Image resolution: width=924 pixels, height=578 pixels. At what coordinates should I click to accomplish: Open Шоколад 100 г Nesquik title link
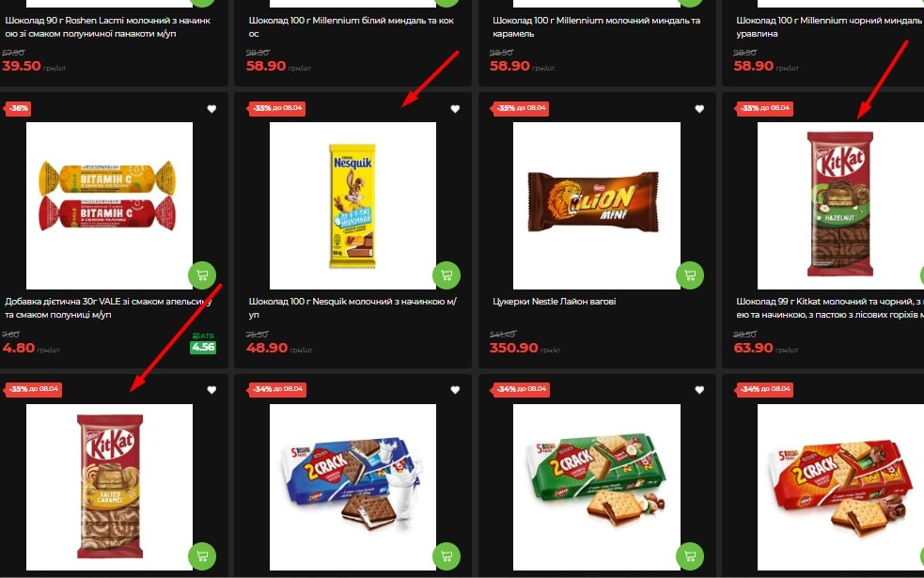coord(352,307)
